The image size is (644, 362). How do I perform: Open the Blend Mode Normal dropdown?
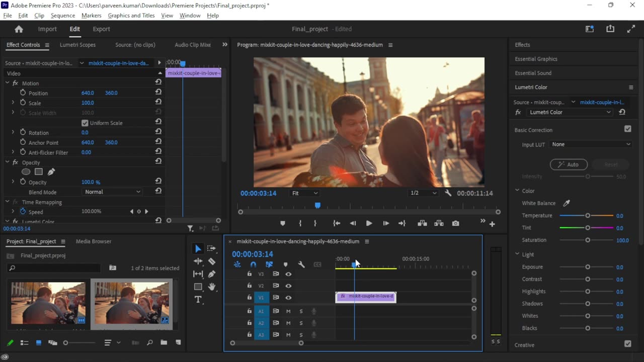(112, 192)
